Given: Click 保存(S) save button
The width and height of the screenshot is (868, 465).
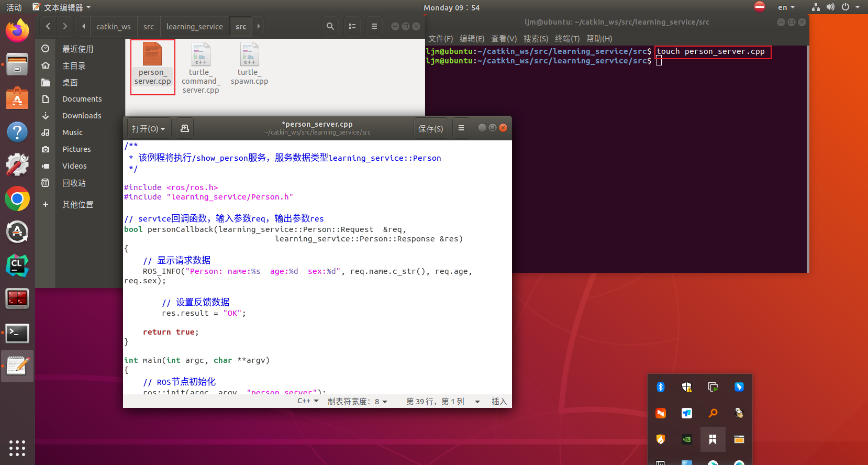Looking at the screenshot, I should pyautogui.click(x=431, y=128).
